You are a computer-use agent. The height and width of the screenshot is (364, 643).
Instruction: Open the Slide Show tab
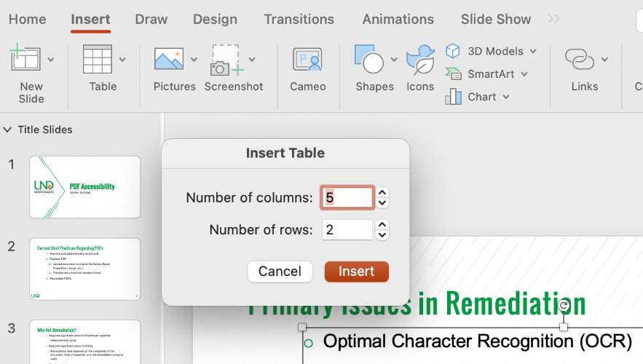coord(496,19)
